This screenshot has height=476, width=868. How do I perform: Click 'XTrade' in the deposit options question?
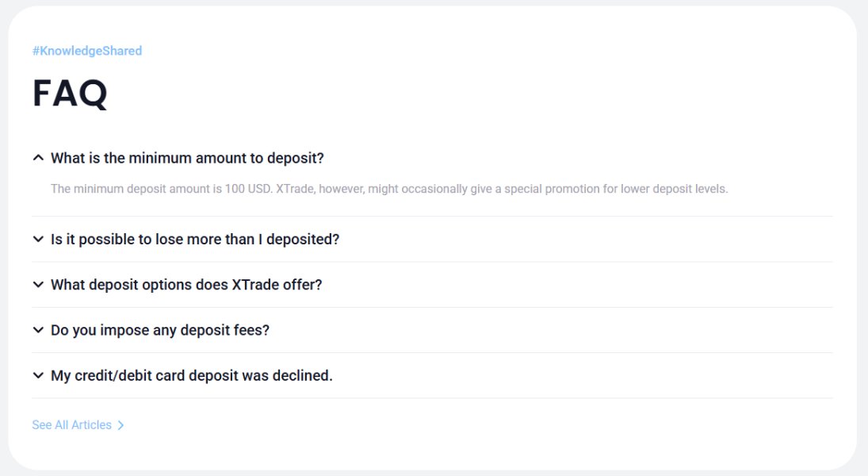[255, 284]
